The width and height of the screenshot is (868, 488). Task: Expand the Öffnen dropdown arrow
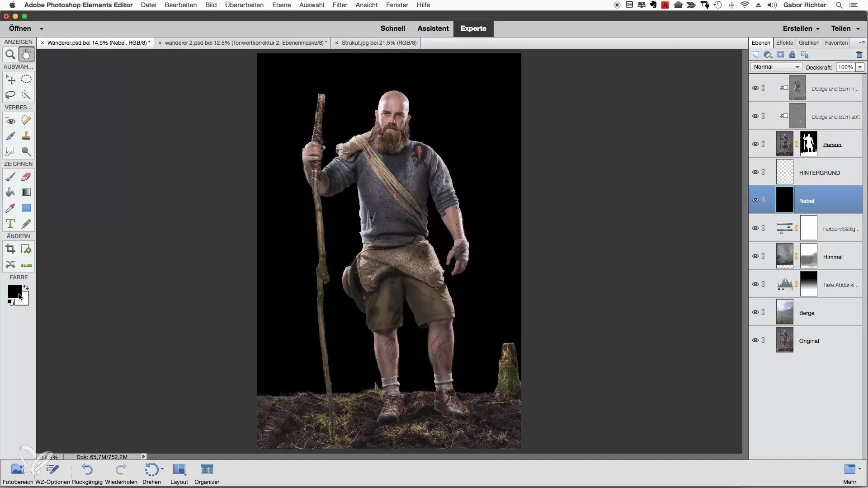41,28
